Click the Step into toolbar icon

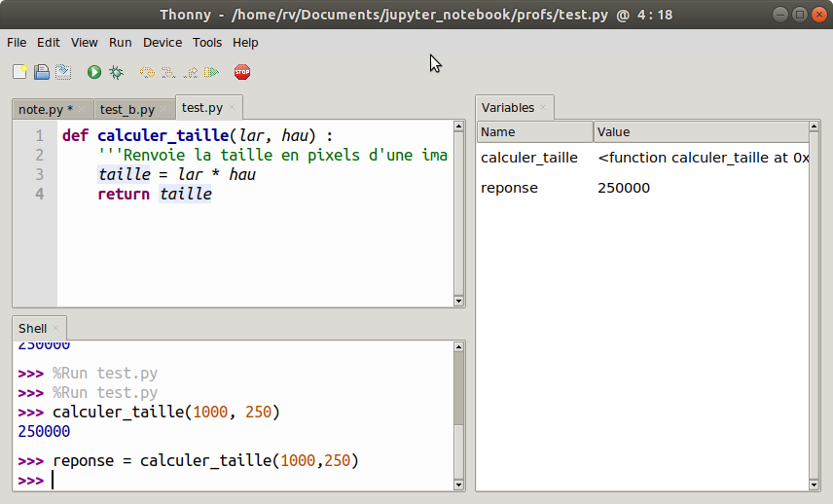click(168, 72)
